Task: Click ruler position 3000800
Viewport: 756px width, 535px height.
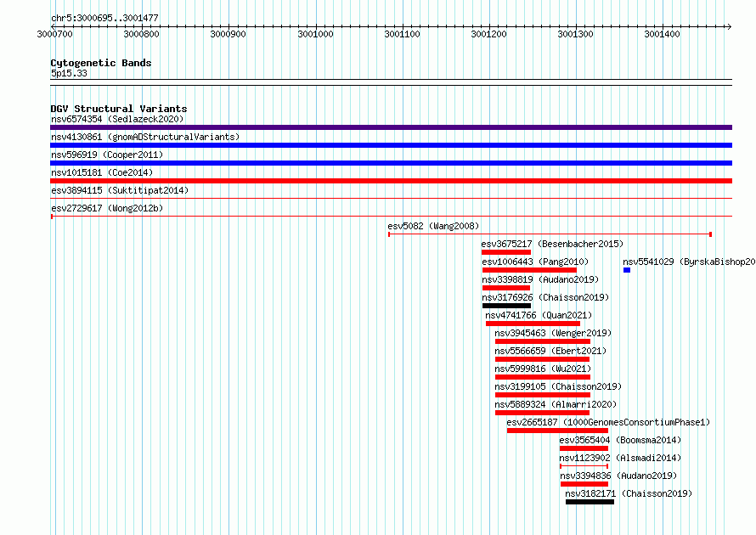Action: [141, 34]
